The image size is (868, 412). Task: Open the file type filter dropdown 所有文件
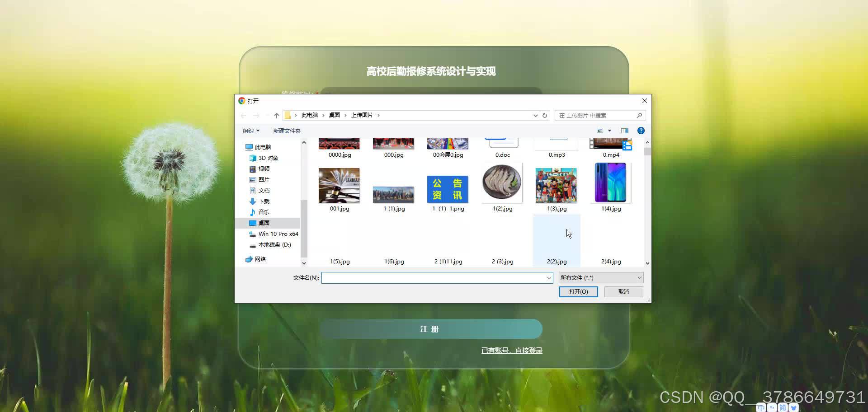[600, 277]
